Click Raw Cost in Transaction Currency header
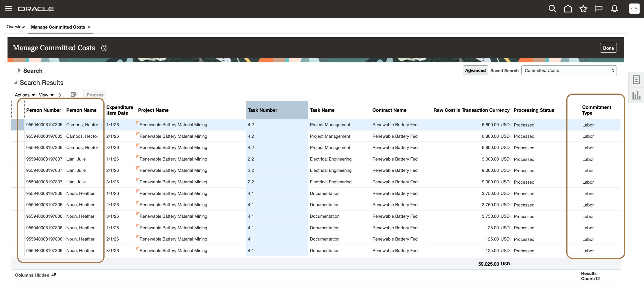The image size is (644, 298). coord(471,110)
